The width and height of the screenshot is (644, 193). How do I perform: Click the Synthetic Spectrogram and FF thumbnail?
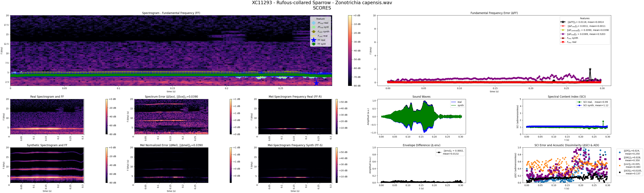click(x=47, y=165)
